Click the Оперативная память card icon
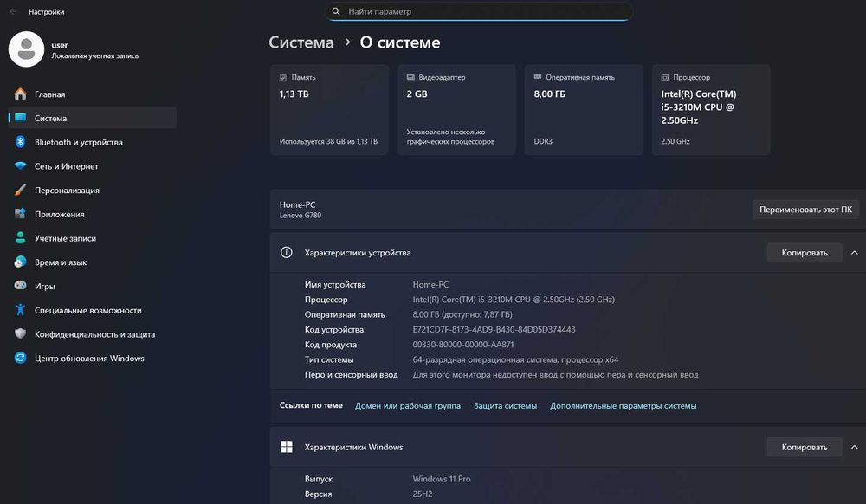Image resolution: width=866 pixels, height=504 pixels. (x=538, y=77)
